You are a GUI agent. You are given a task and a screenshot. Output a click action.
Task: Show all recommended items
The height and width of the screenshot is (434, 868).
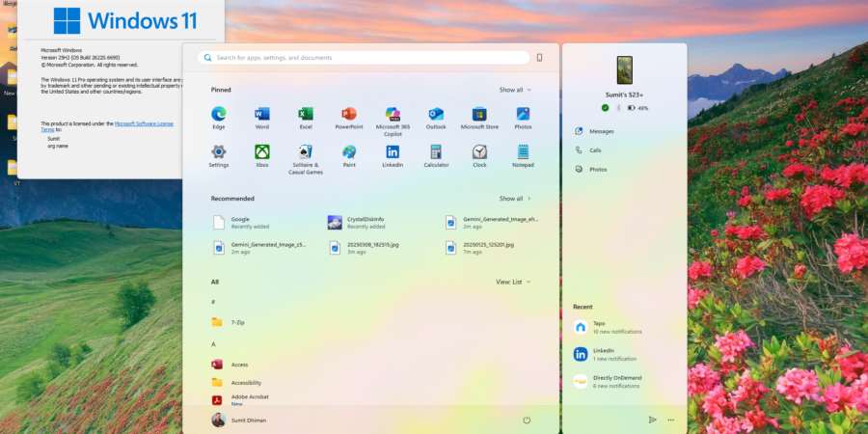point(515,198)
